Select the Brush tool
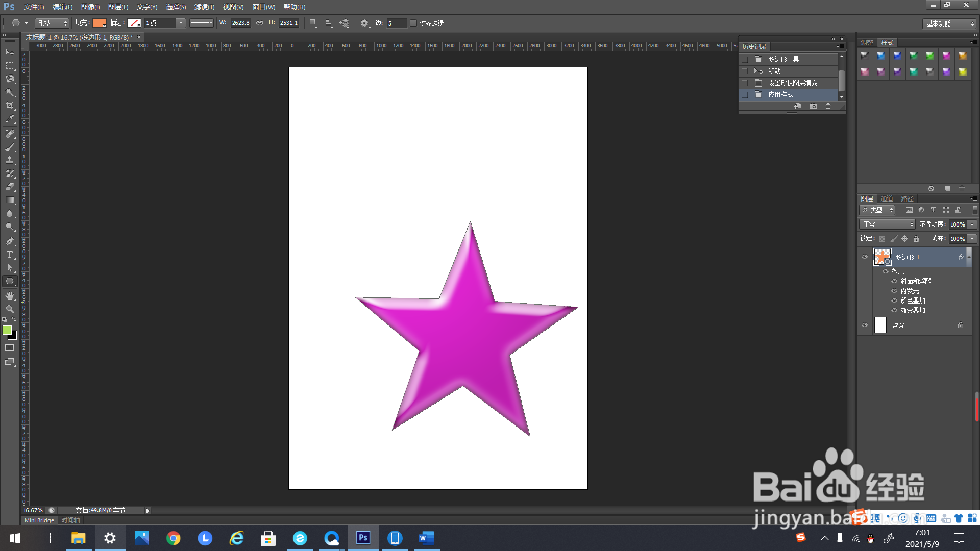 click(x=10, y=147)
